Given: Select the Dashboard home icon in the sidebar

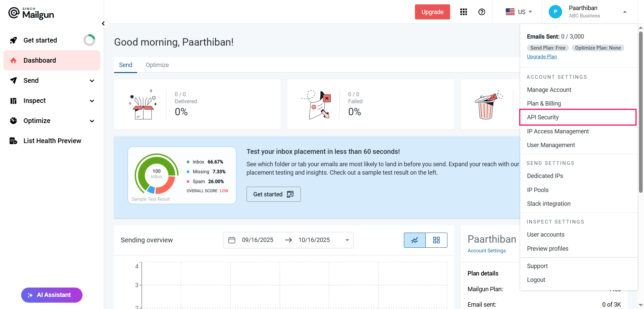Looking at the screenshot, I should pos(13,60).
